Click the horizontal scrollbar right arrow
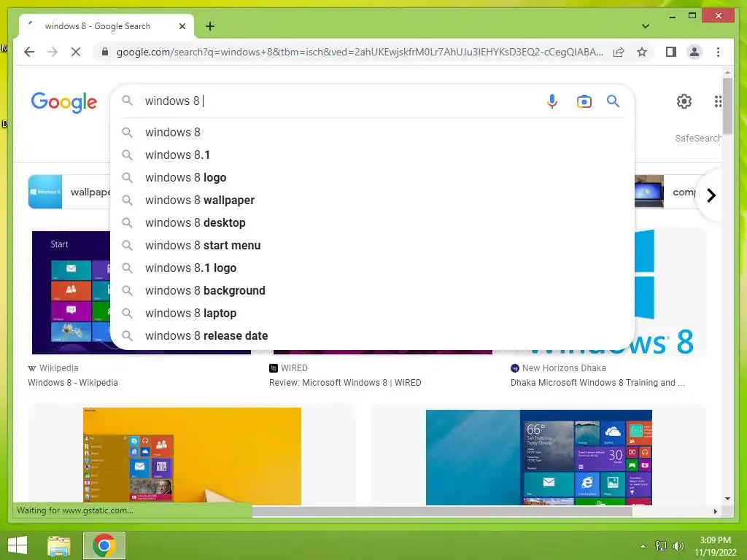This screenshot has height=560, width=747. (715, 511)
